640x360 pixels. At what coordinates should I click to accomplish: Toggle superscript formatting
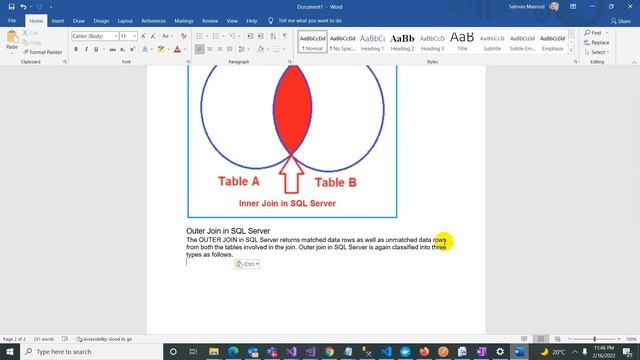(x=132, y=49)
